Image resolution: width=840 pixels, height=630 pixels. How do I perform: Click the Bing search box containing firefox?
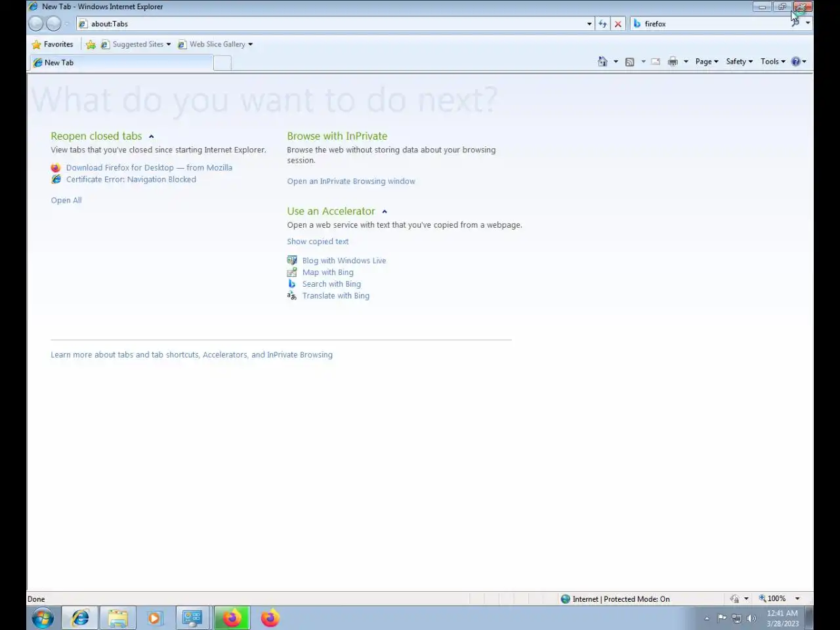[x=710, y=24]
